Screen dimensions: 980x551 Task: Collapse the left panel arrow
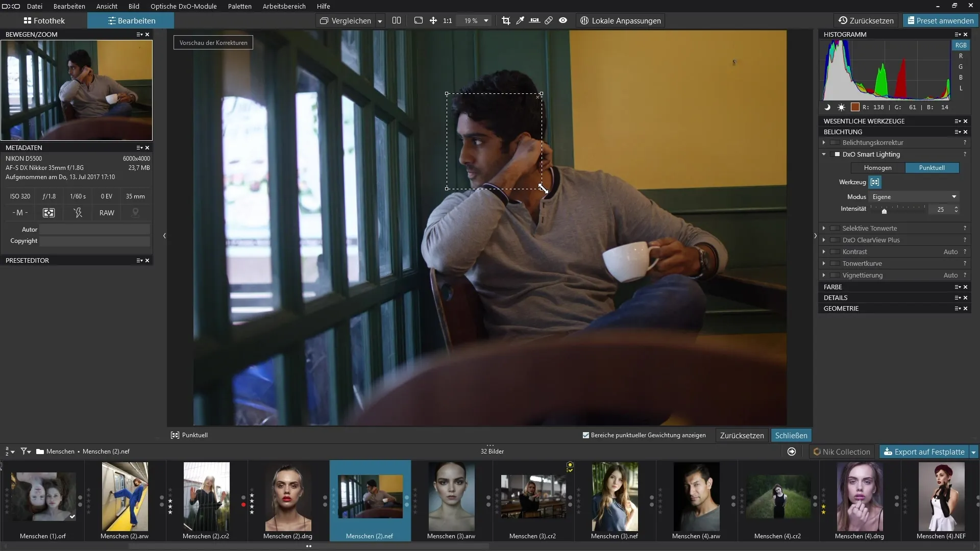pyautogui.click(x=164, y=236)
